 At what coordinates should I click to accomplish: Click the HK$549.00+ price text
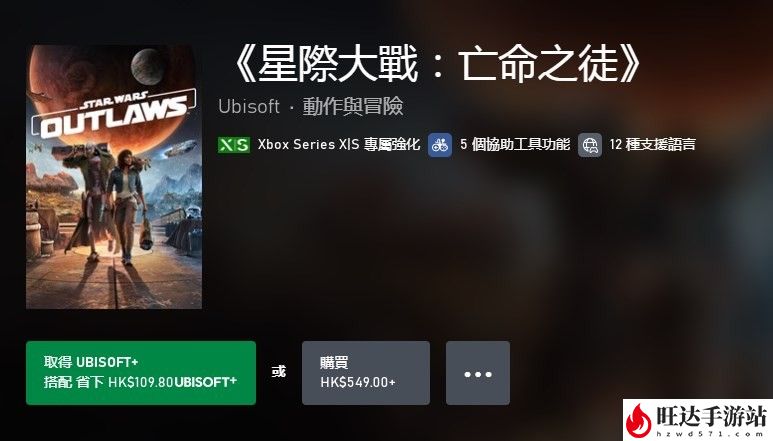[358, 382]
